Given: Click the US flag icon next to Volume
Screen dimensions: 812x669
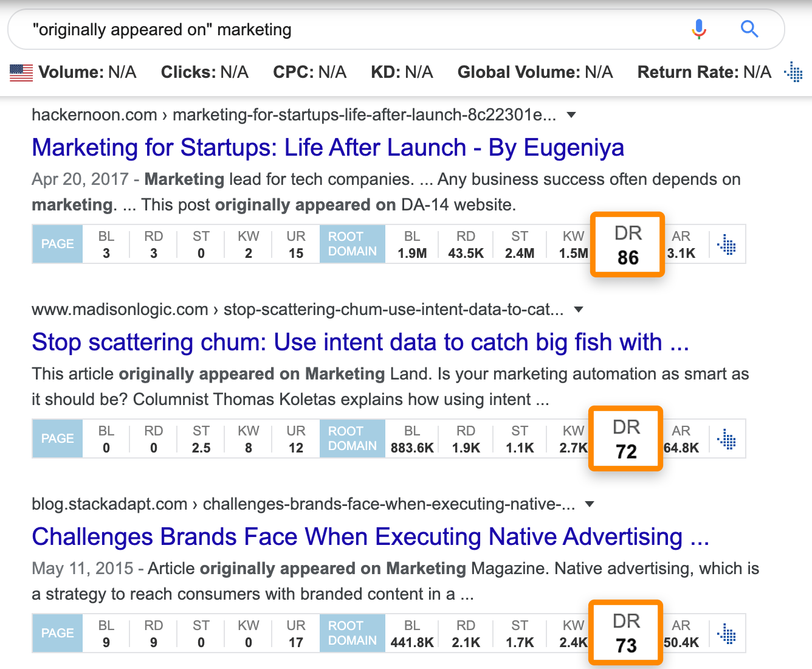Looking at the screenshot, I should (x=21, y=72).
